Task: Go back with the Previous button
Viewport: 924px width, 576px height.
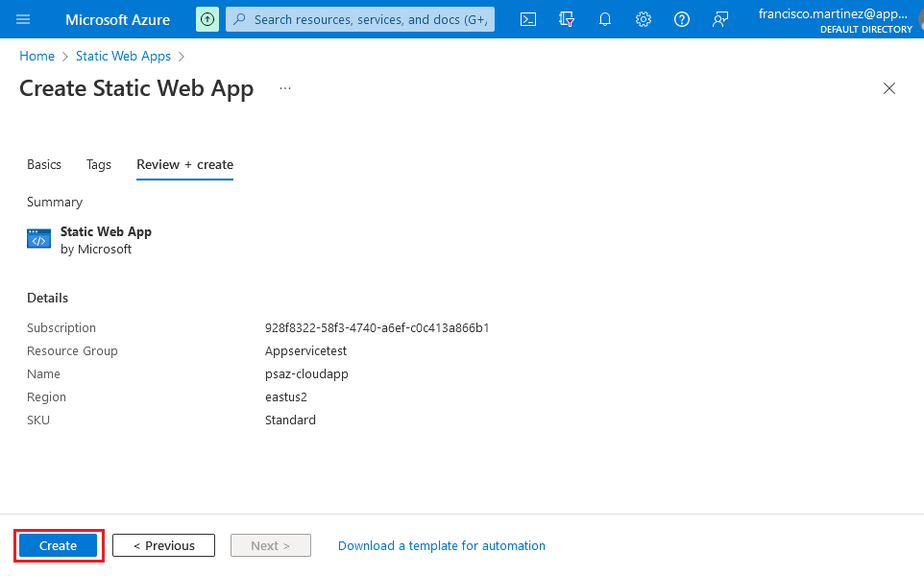Action: point(163,545)
